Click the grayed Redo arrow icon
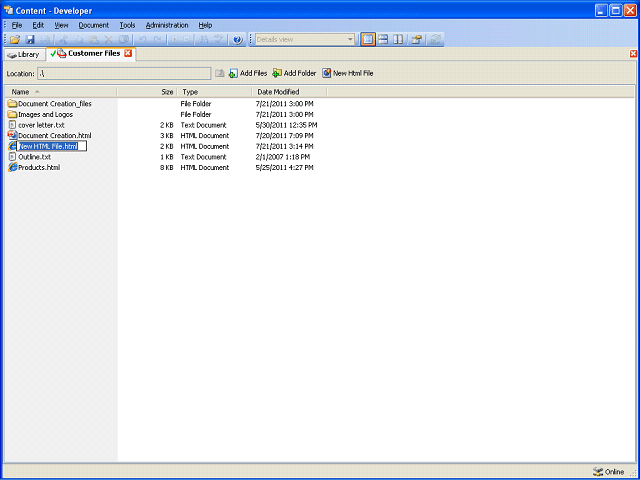This screenshot has height=480, width=640. (x=158, y=40)
